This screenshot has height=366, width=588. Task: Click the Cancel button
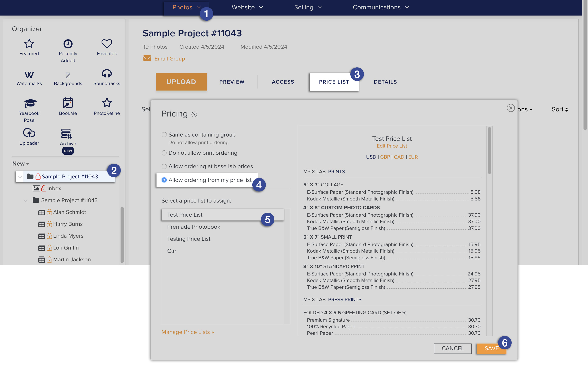click(453, 348)
